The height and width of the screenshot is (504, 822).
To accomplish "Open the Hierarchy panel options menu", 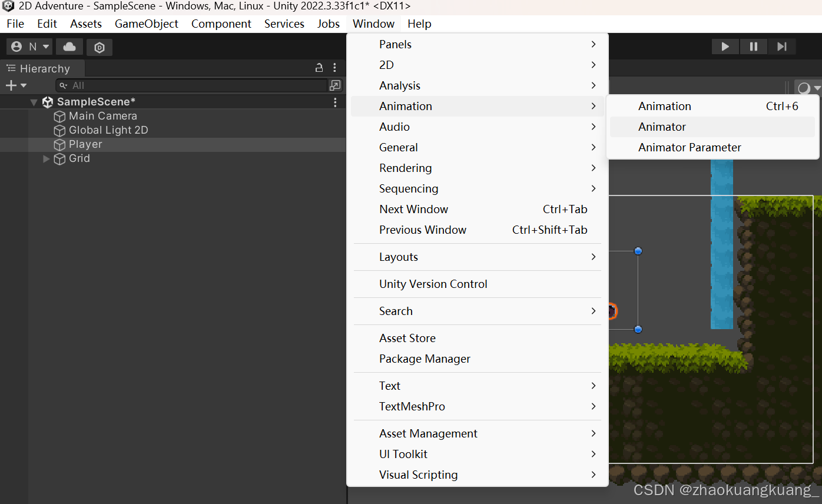I will (334, 68).
